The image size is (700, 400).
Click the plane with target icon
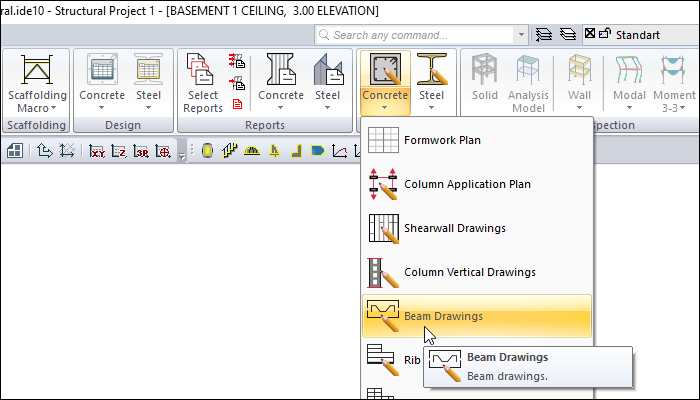point(163,151)
